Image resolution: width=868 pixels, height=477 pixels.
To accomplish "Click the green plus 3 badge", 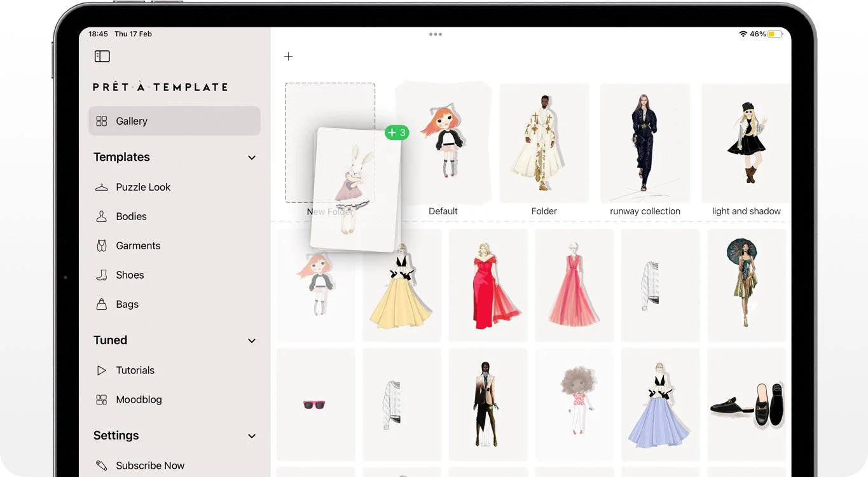I will tap(396, 133).
